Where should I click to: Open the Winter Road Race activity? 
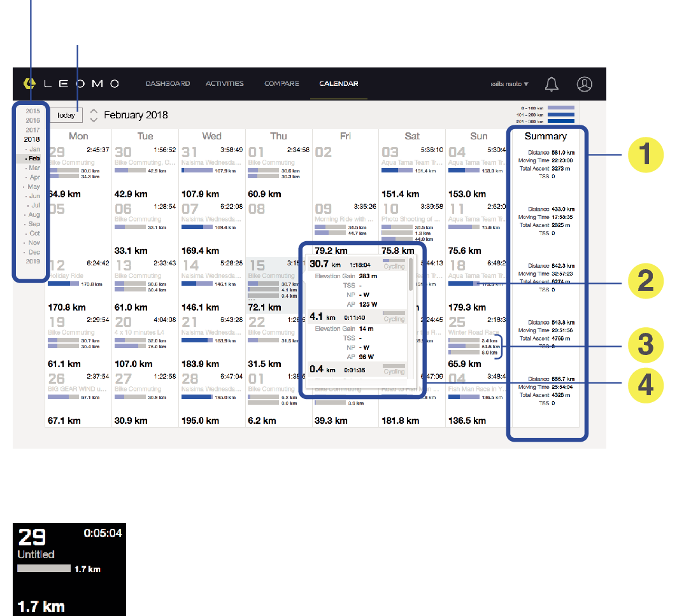[474, 332]
